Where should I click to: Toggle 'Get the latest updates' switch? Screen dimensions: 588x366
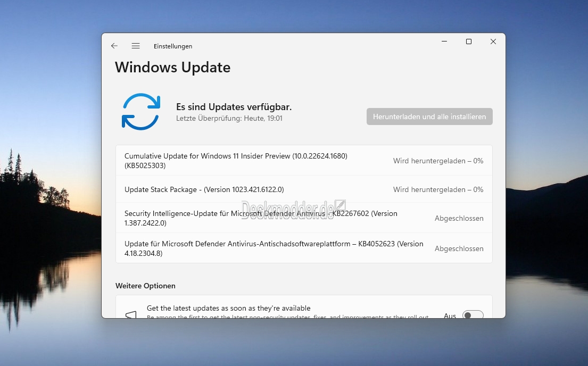pyautogui.click(x=473, y=315)
